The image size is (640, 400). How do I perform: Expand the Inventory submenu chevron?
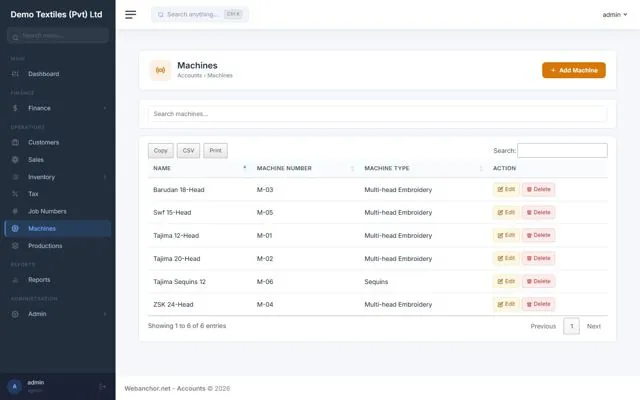105,177
